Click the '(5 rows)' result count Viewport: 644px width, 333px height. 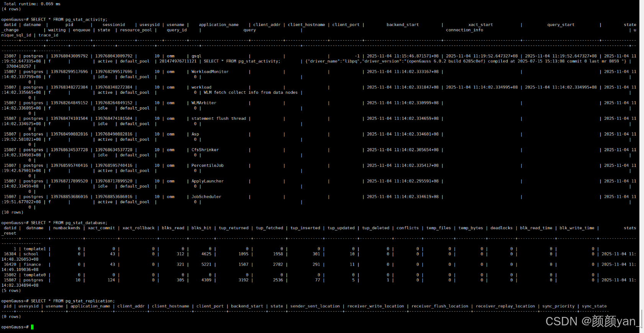tap(11, 291)
